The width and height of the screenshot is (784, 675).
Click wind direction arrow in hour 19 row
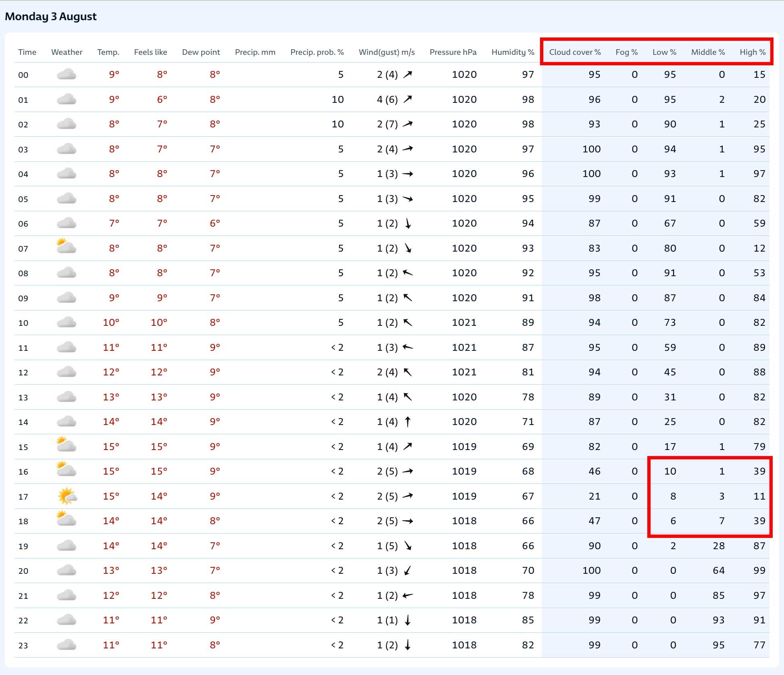click(x=408, y=546)
